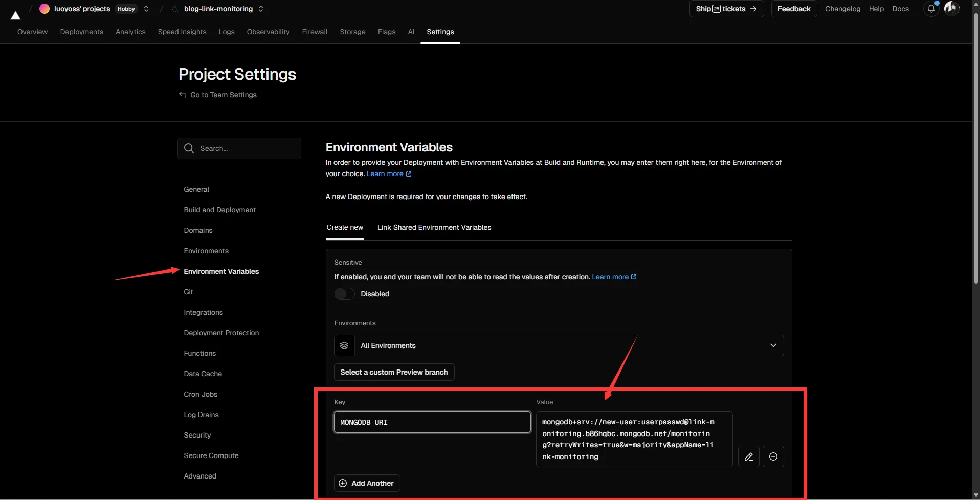Click the pencil edit icon beside value
The width and height of the screenshot is (980, 500).
click(x=748, y=456)
